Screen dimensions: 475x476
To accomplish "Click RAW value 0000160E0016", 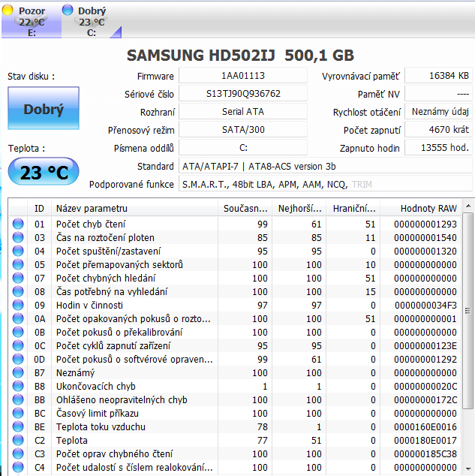I will pyautogui.click(x=425, y=426).
